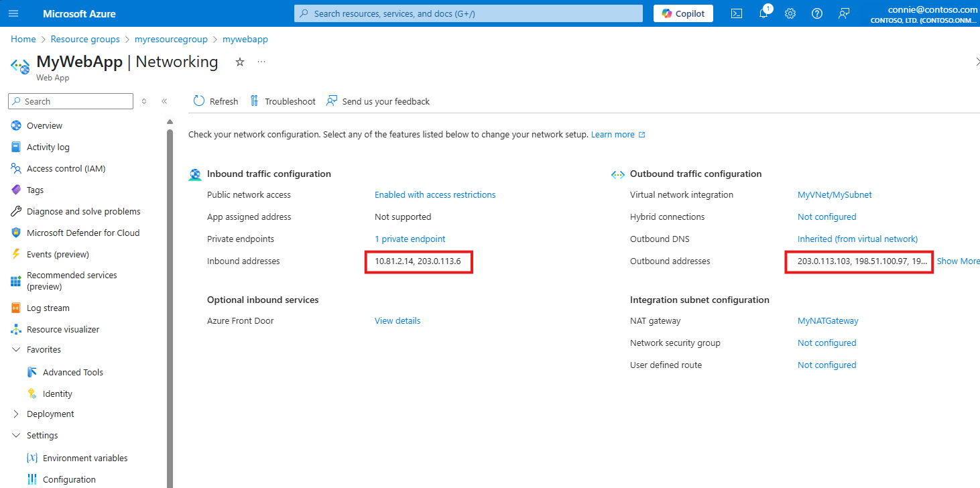This screenshot has height=488, width=980.
Task: Click Send us your feedback
Action: (378, 101)
